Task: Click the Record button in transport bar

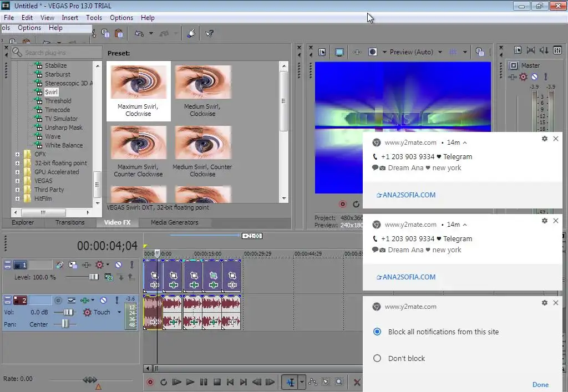Action: pyautogui.click(x=150, y=382)
